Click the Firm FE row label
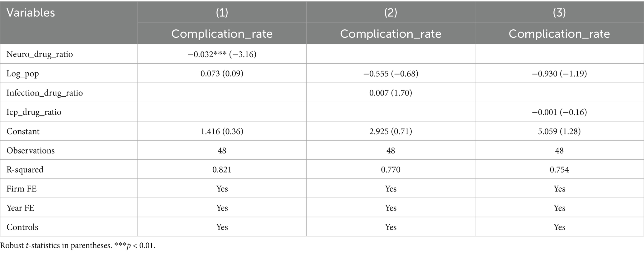The height and width of the screenshot is (253, 644). point(21,189)
